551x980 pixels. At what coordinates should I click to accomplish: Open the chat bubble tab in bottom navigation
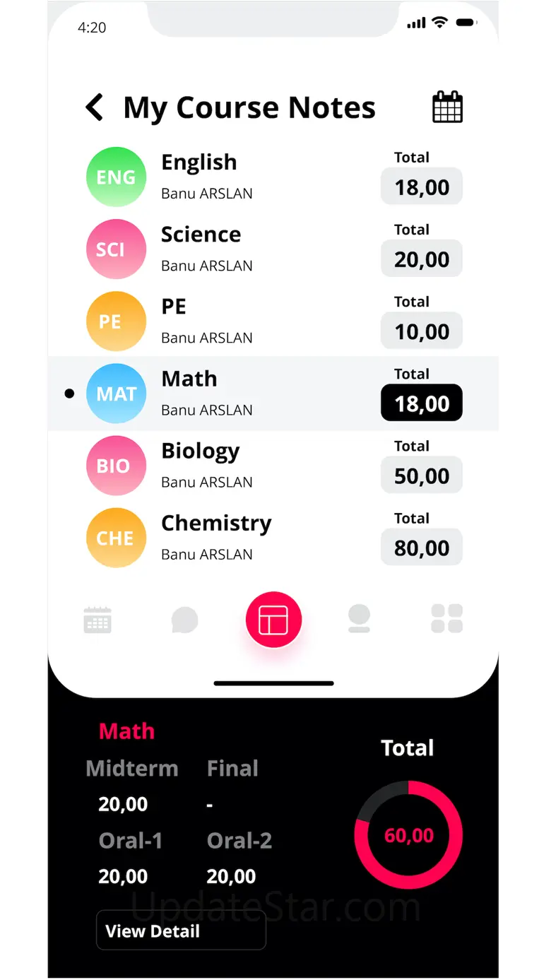point(185,620)
